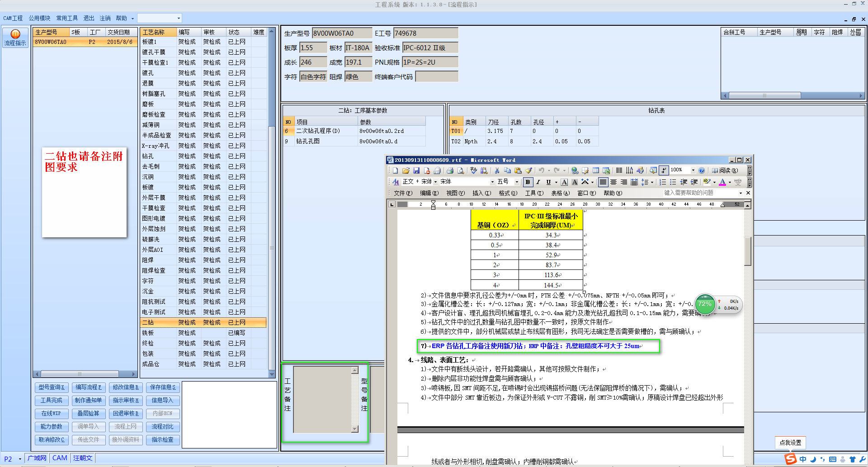868x467 pixels.
Task: Toggle bulleted list in Word
Action: click(x=673, y=182)
